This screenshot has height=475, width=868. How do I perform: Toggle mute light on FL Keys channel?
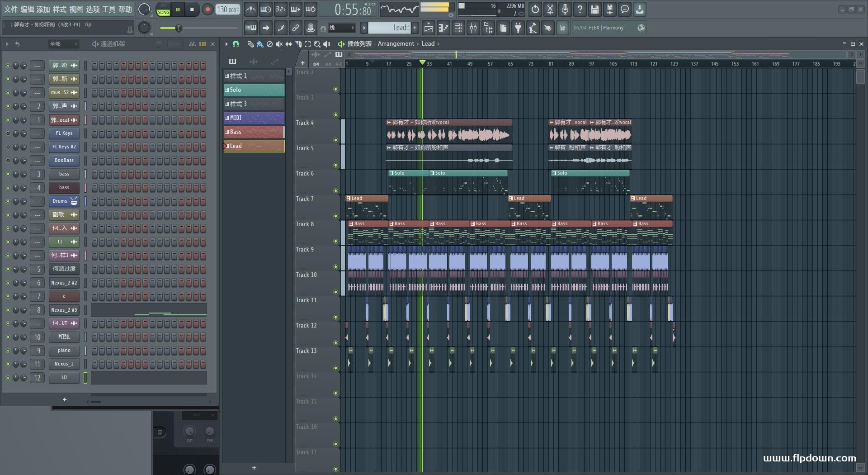(x=8, y=133)
